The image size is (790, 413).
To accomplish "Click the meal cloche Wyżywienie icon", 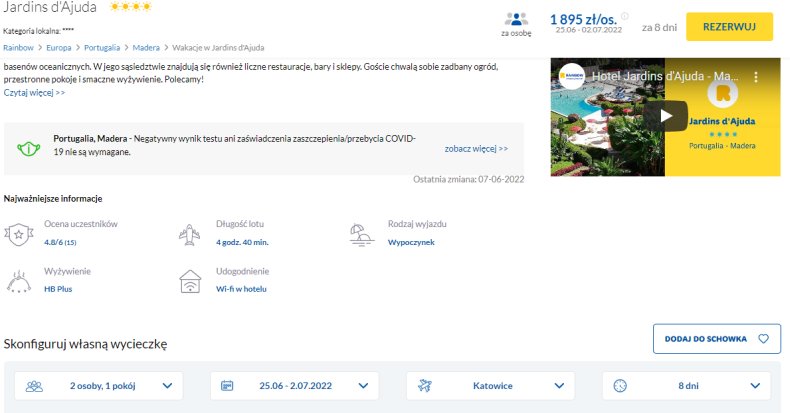I will (x=19, y=282).
